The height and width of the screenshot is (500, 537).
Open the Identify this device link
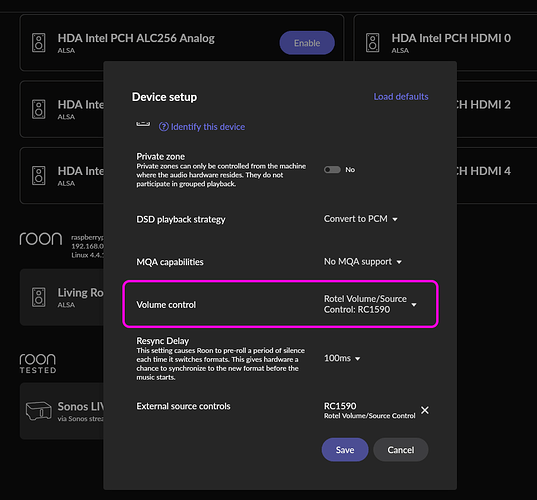[208, 127]
